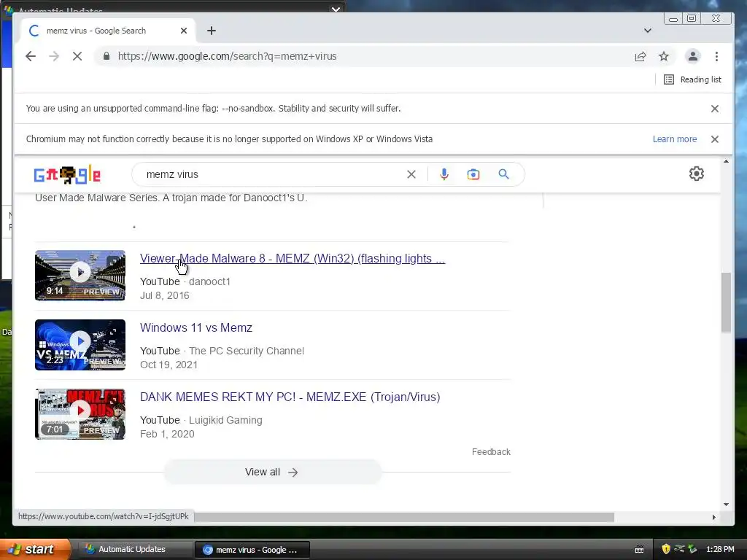Share this page icon in address bar

pyautogui.click(x=640, y=57)
